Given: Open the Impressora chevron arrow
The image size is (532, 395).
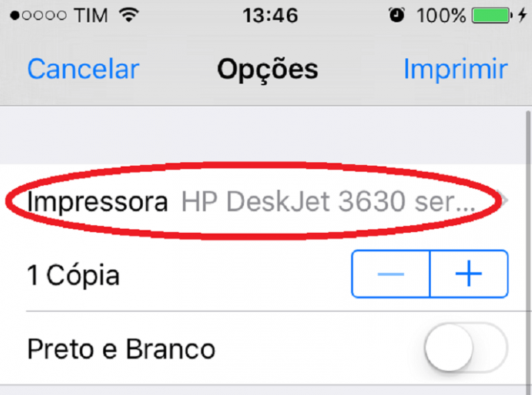Looking at the screenshot, I should pyautogui.click(x=504, y=200).
